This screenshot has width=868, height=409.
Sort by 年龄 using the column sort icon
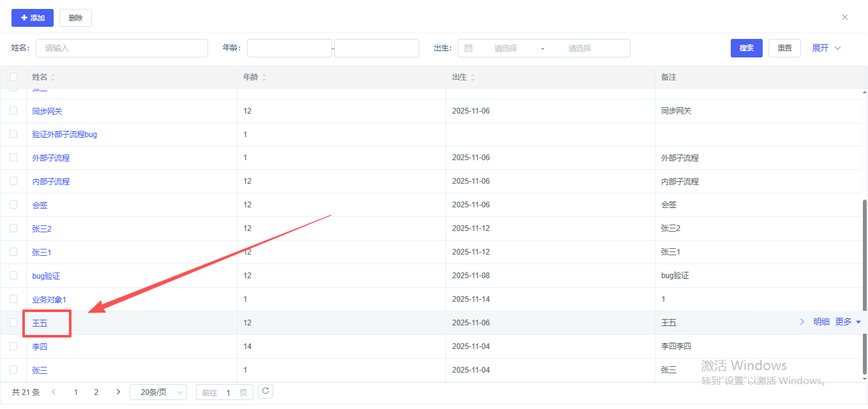pyautogui.click(x=264, y=77)
